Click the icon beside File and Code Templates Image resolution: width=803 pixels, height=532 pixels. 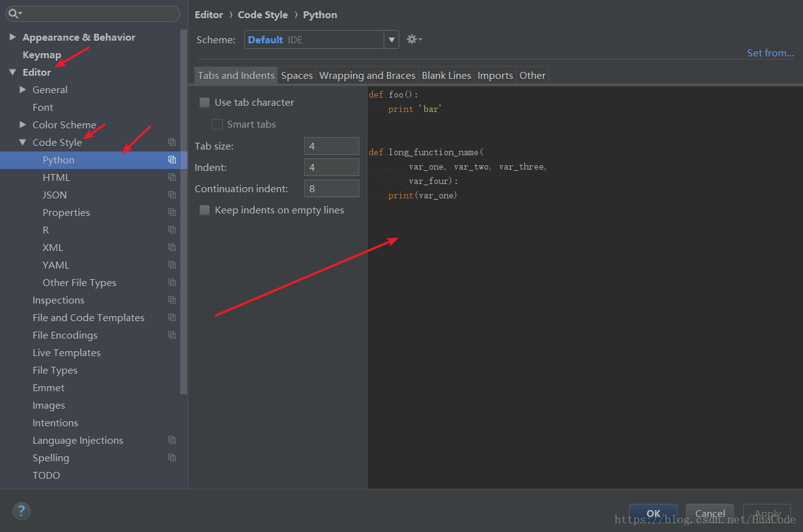pyautogui.click(x=172, y=317)
